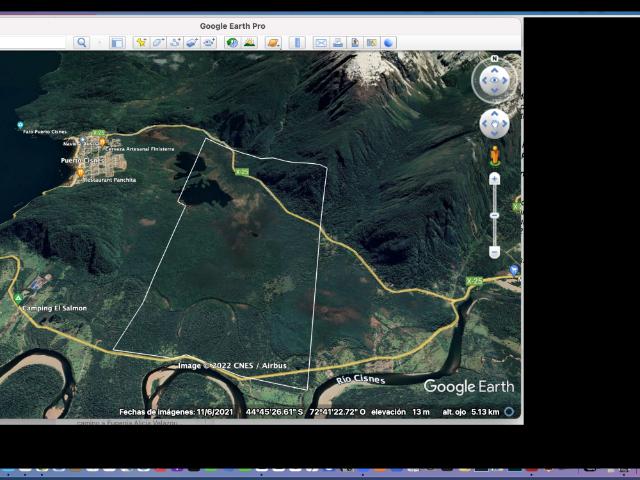Click the Email envelope icon
Image resolution: width=640 pixels, height=480 pixels.
click(321, 42)
